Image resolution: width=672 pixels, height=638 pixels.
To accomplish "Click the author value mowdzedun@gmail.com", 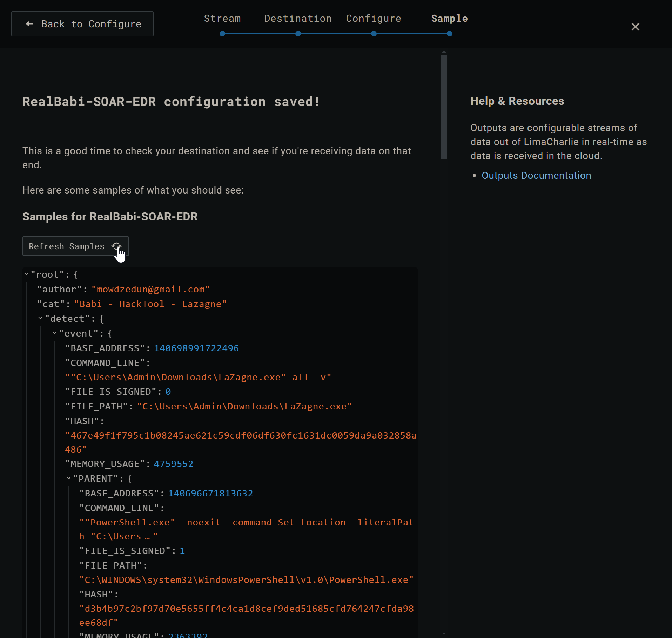I will (150, 289).
